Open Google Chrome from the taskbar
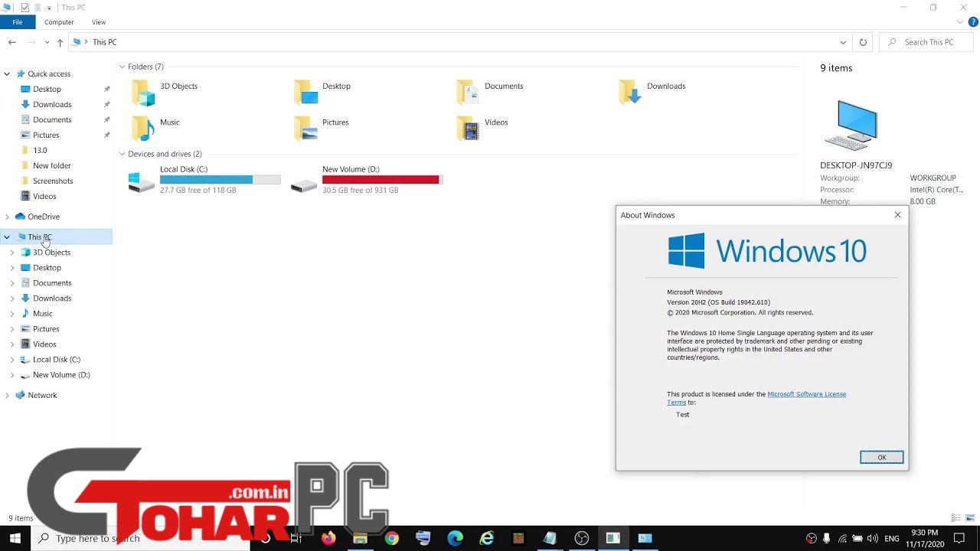The height and width of the screenshot is (551, 980). pyautogui.click(x=391, y=538)
